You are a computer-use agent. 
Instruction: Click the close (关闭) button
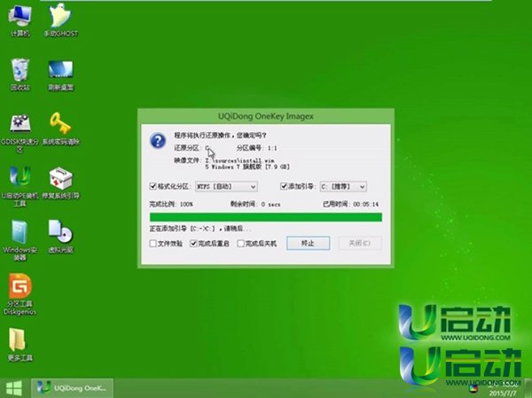(360, 243)
